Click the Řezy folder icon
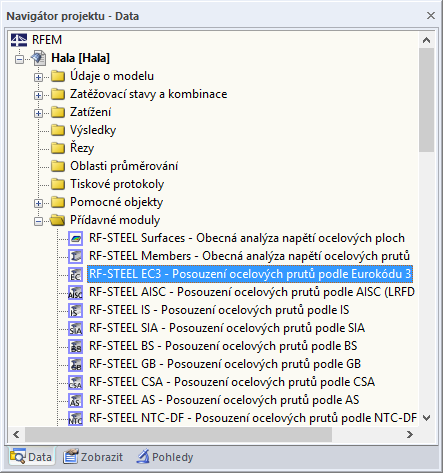443x473 pixels. 58,148
